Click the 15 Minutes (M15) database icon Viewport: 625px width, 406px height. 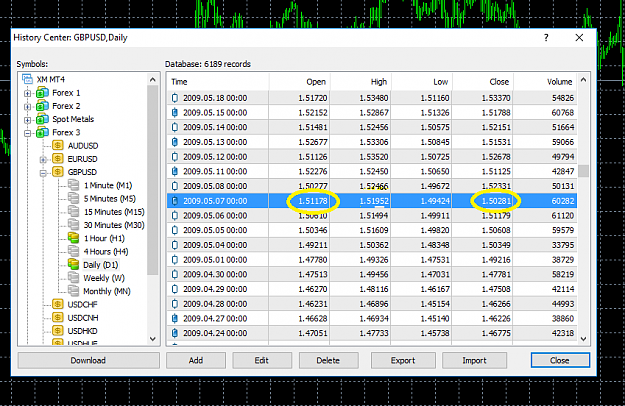[73, 211]
